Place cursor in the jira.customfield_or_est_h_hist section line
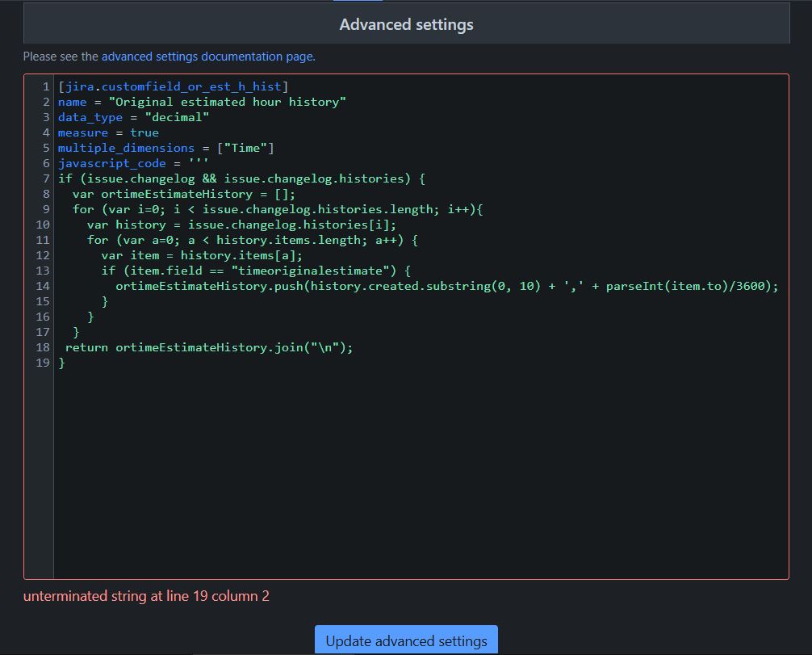 (173, 86)
